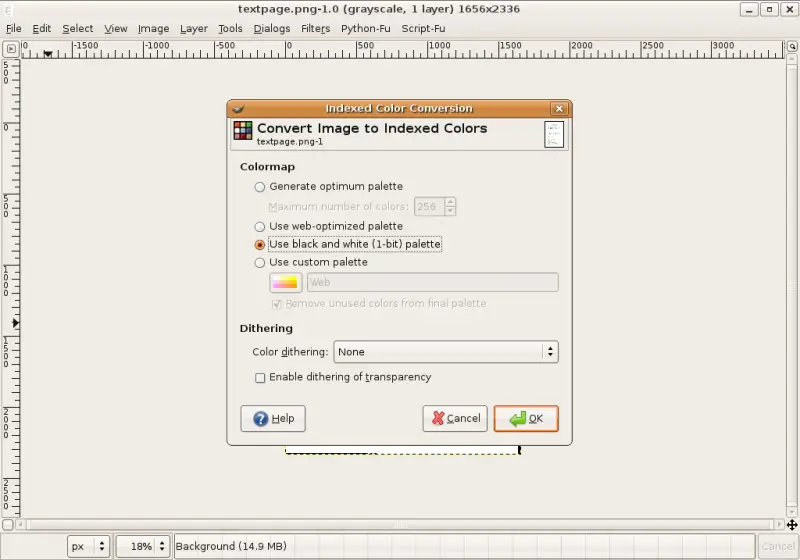
Task: Click the textpage thumbnail preview in dialog header
Action: click(554, 134)
